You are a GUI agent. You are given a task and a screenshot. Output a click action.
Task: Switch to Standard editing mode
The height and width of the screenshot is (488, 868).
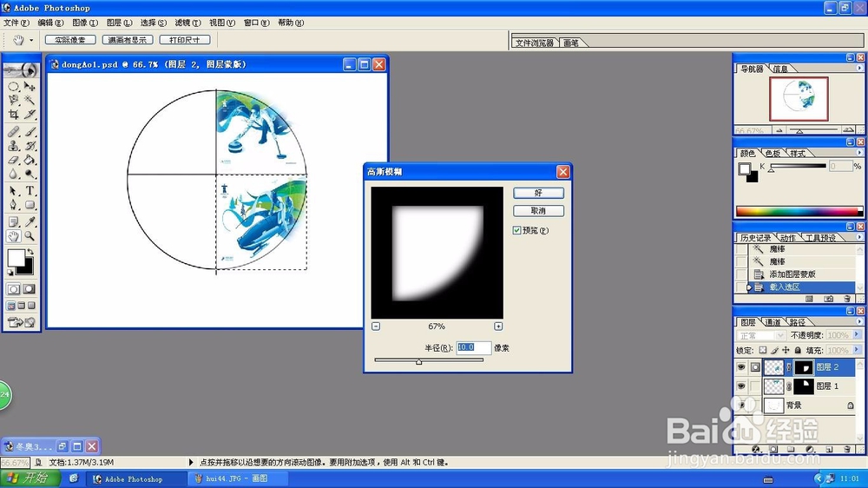click(x=13, y=288)
